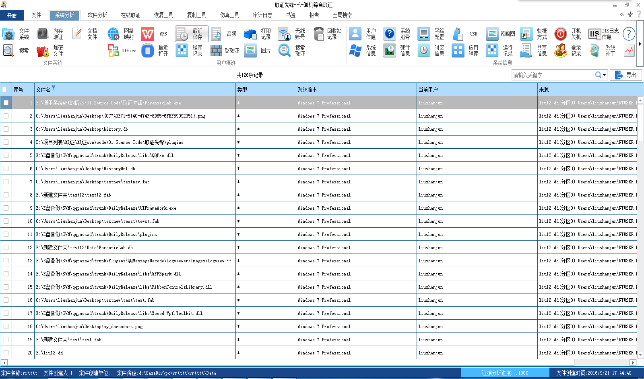This screenshot has height=379, width=644.
Task: Select the recent documents clock icon
Action: (x=182, y=34)
